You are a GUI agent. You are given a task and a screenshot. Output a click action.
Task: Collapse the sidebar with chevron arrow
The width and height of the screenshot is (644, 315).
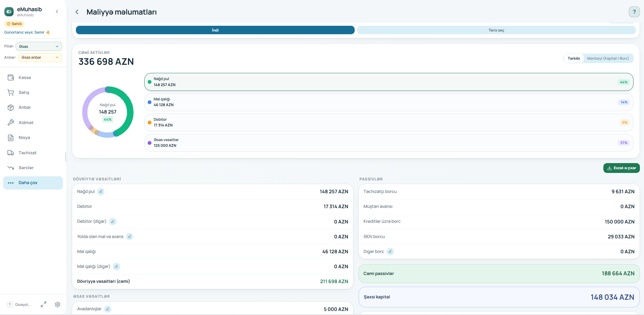(x=57, y=12)
